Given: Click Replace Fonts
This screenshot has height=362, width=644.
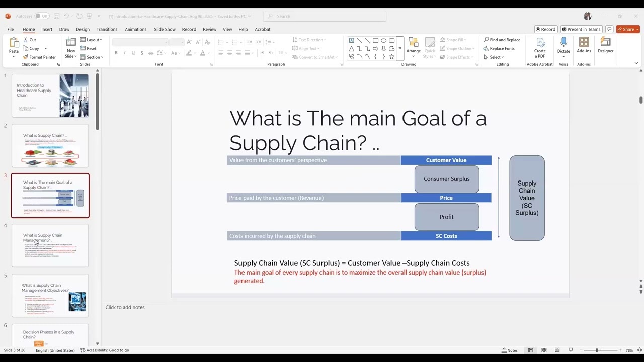Looking at the screenshot, I should [499, 48].
